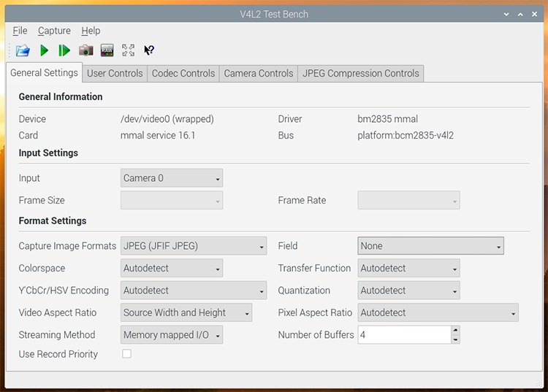Step one frame with play-bar icon
The image size is (548, 392).
pyautogui.click(x=64, y=50)
